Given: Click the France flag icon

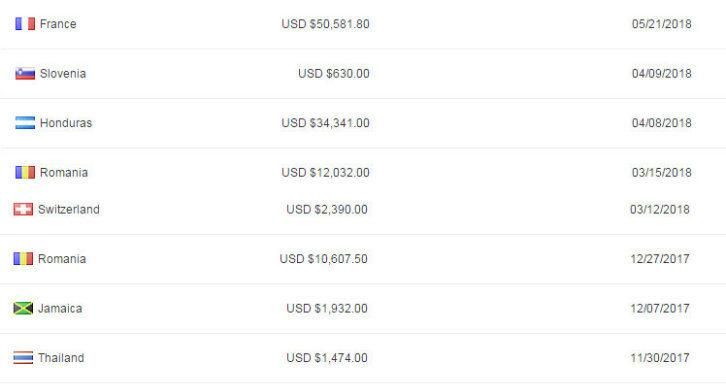Looking at the screenshot, I should coord(25,24).
